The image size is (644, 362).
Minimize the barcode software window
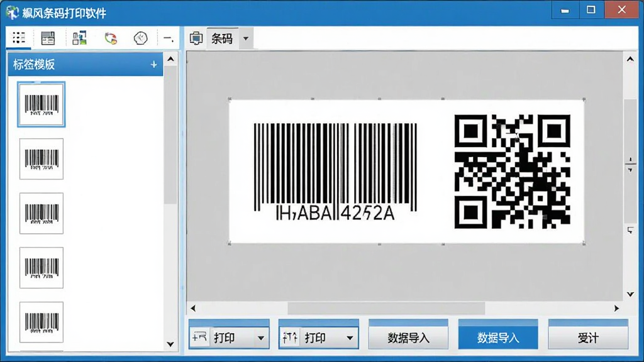(565, 11)
